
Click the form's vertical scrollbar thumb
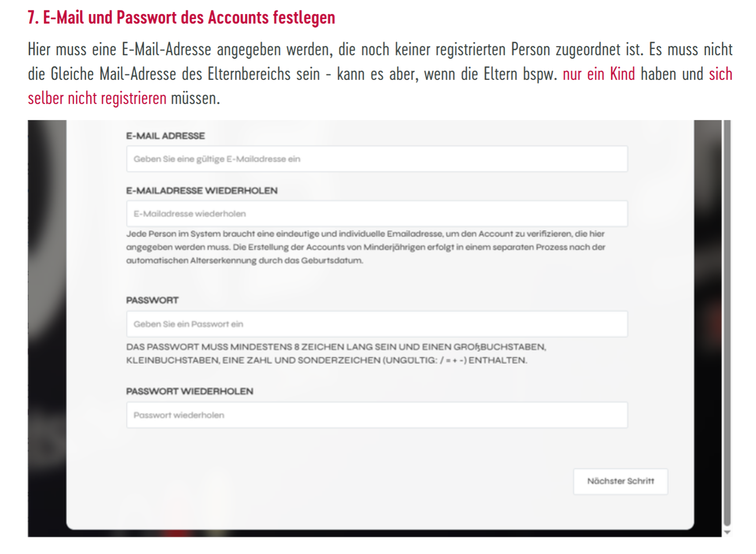(727, 323)
